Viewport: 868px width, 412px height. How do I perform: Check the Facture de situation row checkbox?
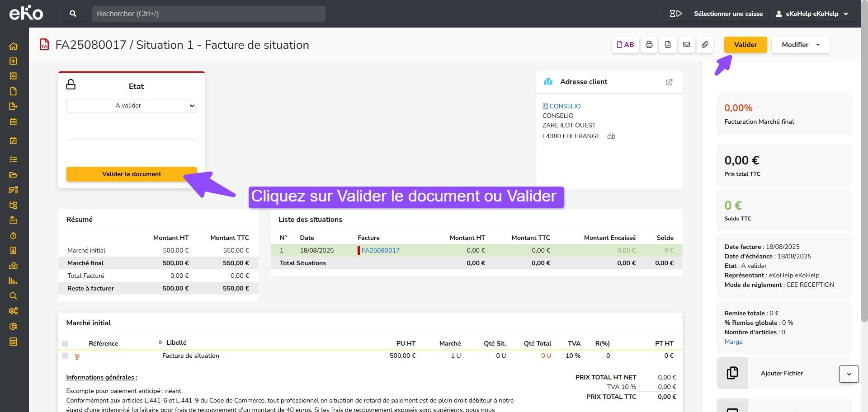tap(65, 356)
